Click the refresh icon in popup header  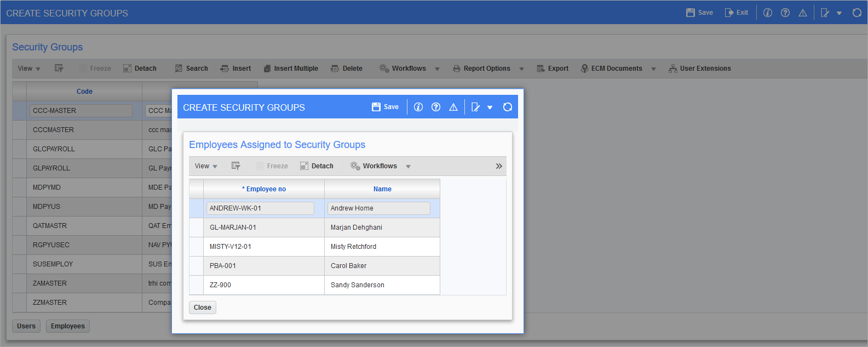click(508, 107)
